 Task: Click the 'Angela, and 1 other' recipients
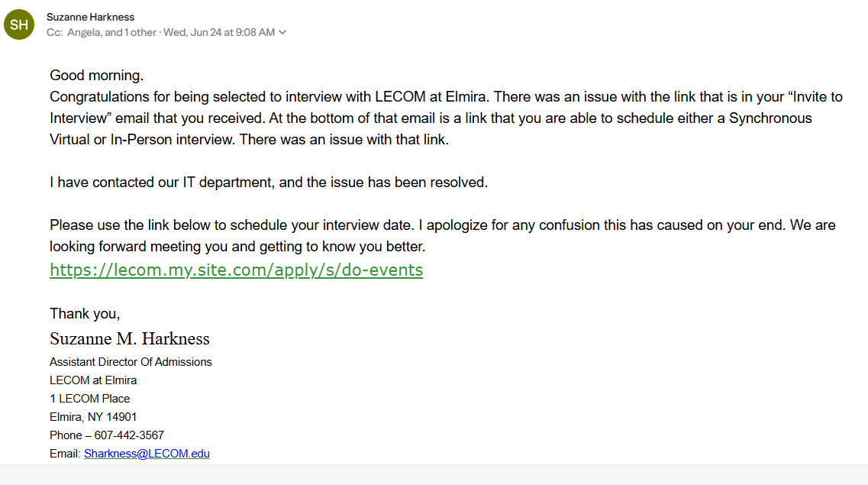(x=111, y=33)
